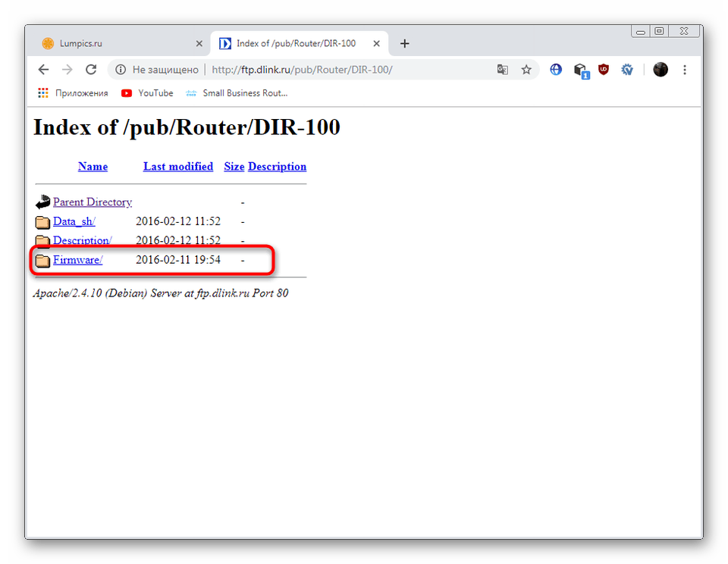Click the Apache/2.4.10 server footer text
The height and width of the screenshot is (564, 728).
(161, 293)
